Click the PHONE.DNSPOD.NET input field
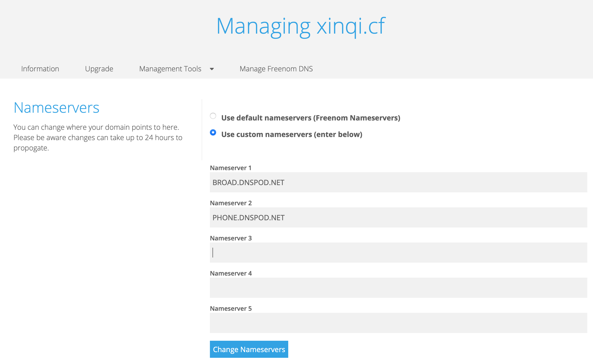Viewport: 593px width, 364px height. (398, 218)
